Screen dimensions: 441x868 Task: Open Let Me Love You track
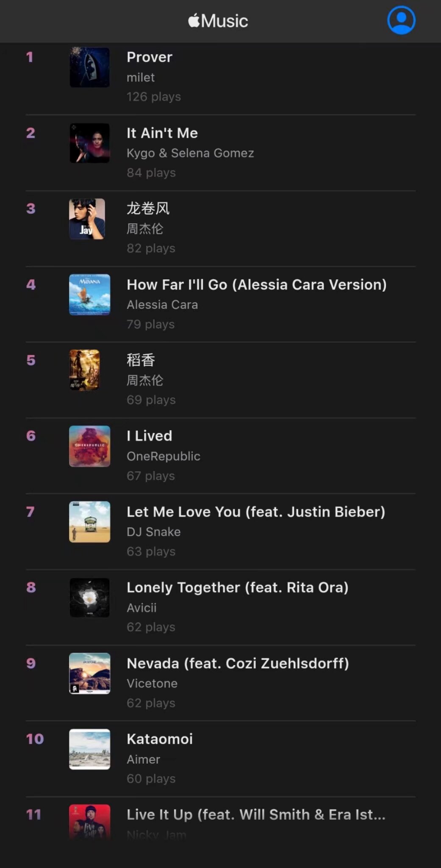pyautogui.click(x=256, y=512)
